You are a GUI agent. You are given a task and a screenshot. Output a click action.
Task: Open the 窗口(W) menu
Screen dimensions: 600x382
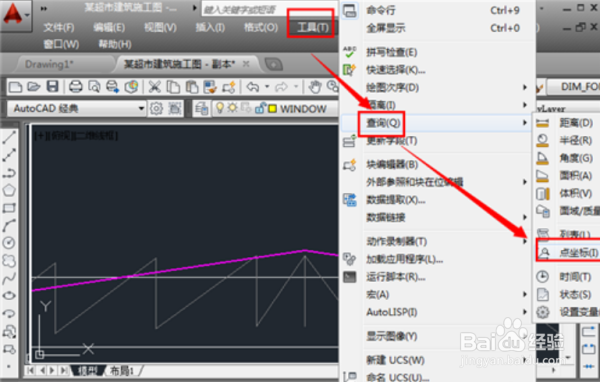click(x=61, y=44)
